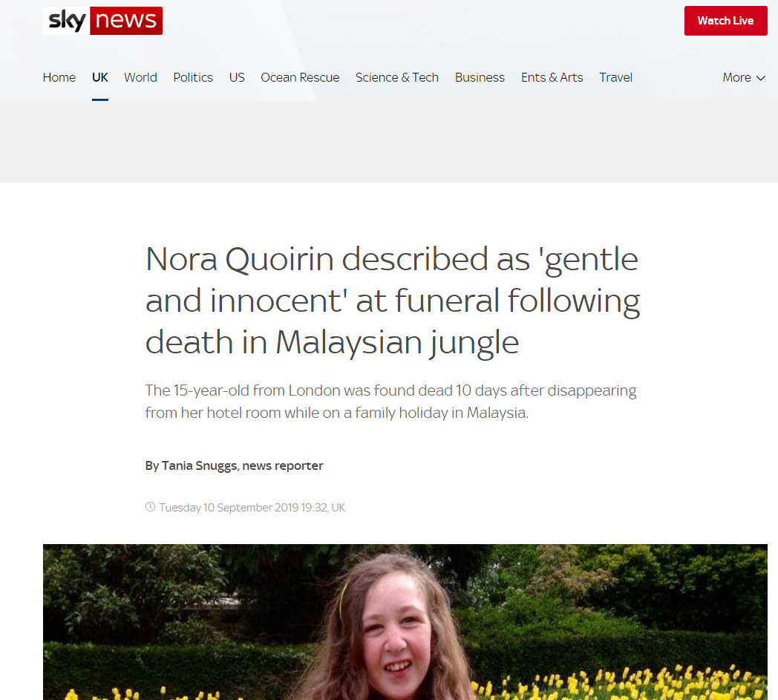Click the More navigation label
Viewport: 778px width, 700px height.
[737, 77]
